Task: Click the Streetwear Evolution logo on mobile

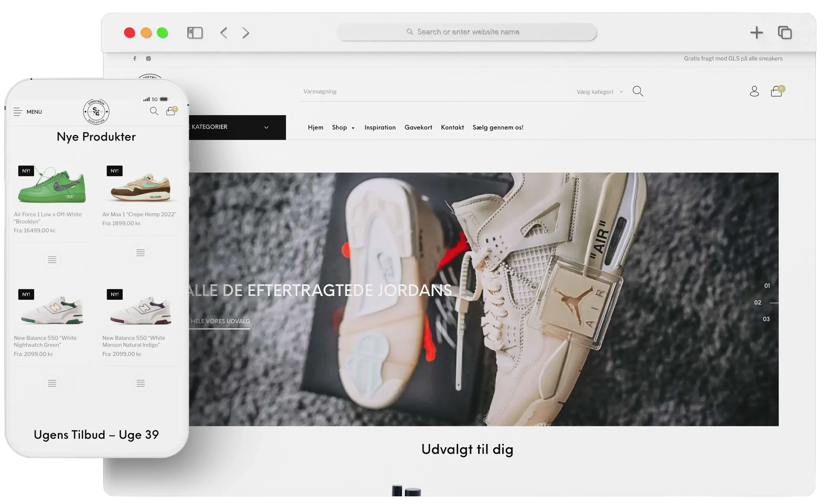Action: (96, 112)
